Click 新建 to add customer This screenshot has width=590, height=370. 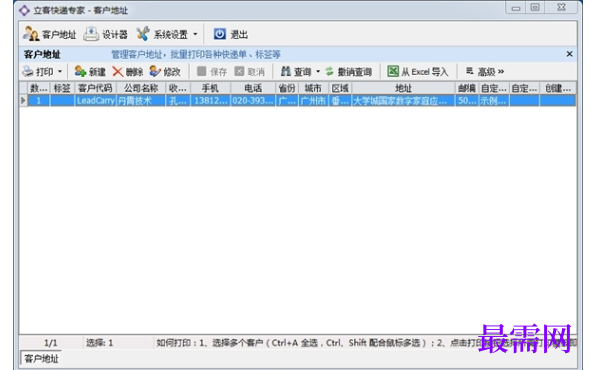(x=90, y=71)
